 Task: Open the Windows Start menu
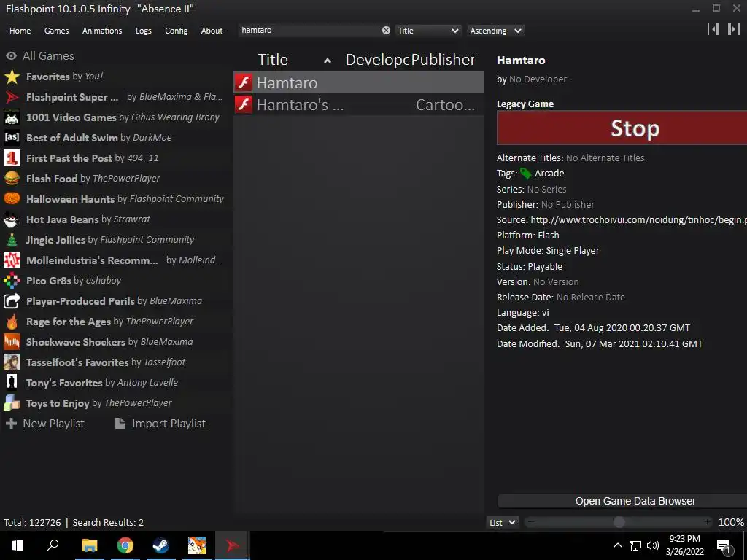coord(18,545)
